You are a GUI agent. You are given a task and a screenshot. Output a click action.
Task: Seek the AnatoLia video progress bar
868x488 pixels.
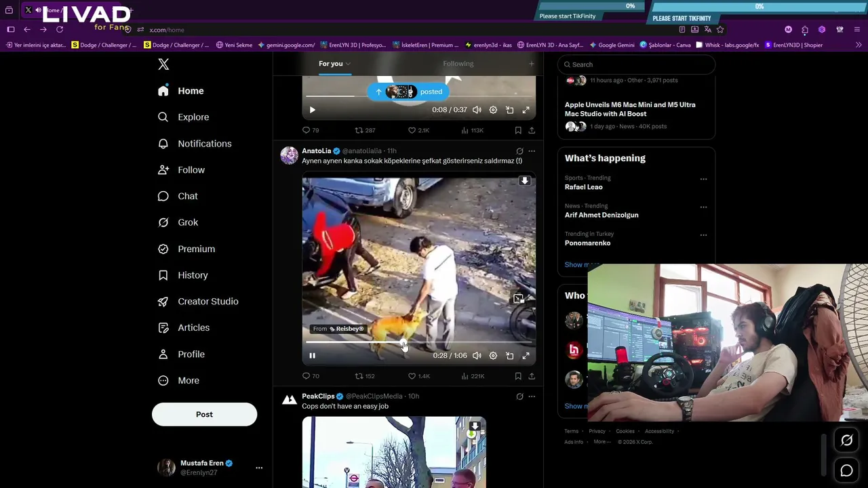pos(419,342)
